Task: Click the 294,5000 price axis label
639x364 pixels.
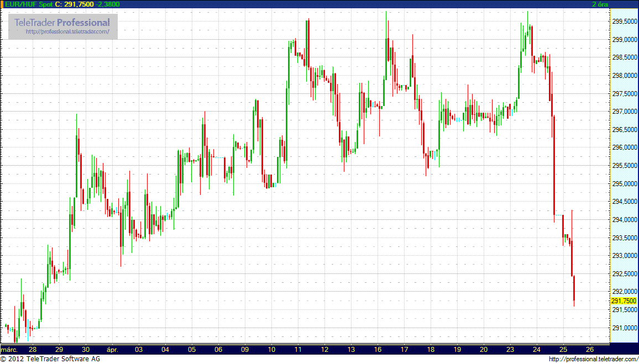Action: [625, 202]
